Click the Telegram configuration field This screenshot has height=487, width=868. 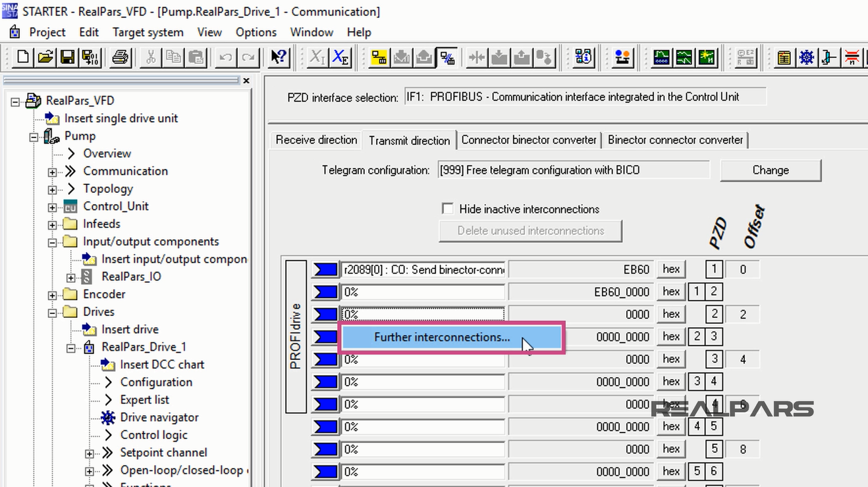click(x=574, y=170)
